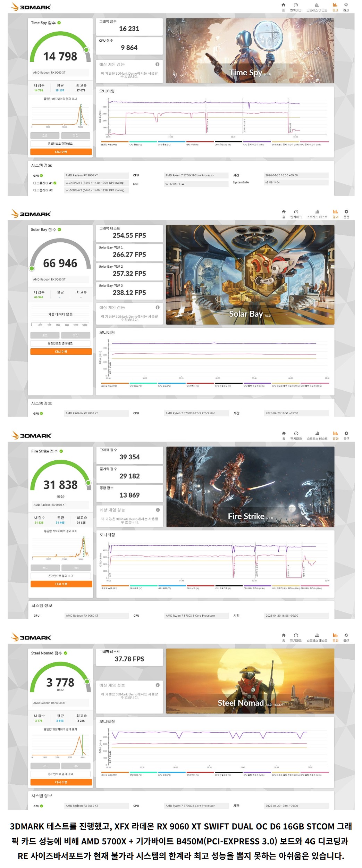
Task: Click 3DMARK logo in Solar Bay window
Action: coord(31,214)
